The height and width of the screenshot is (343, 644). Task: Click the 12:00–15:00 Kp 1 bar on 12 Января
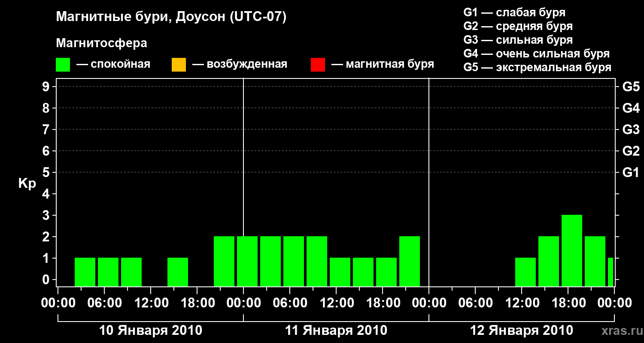[526, 272]
